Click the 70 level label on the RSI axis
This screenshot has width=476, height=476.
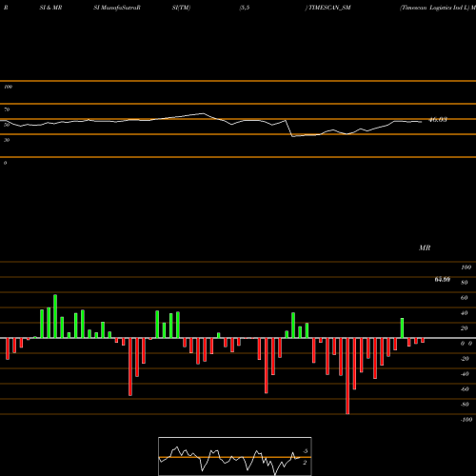[7, 109]
